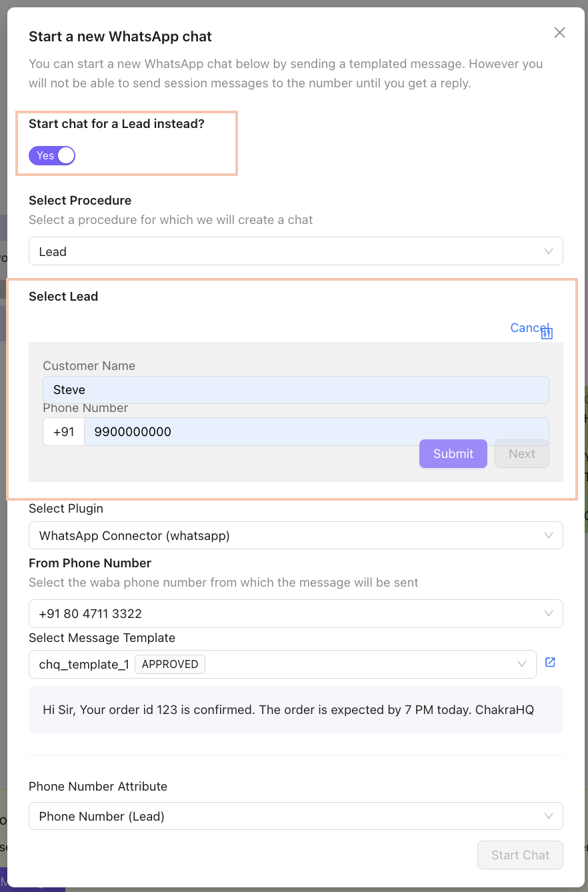This screenshot has height=892, width=588.
Task: Cancel creating the new lead
Action: click(x=529, y=327)
